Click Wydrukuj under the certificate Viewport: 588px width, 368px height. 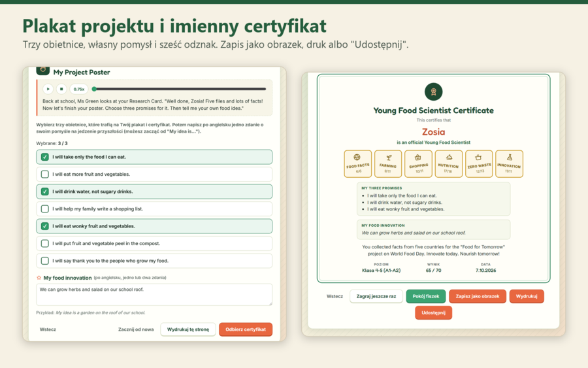(527, 296)
